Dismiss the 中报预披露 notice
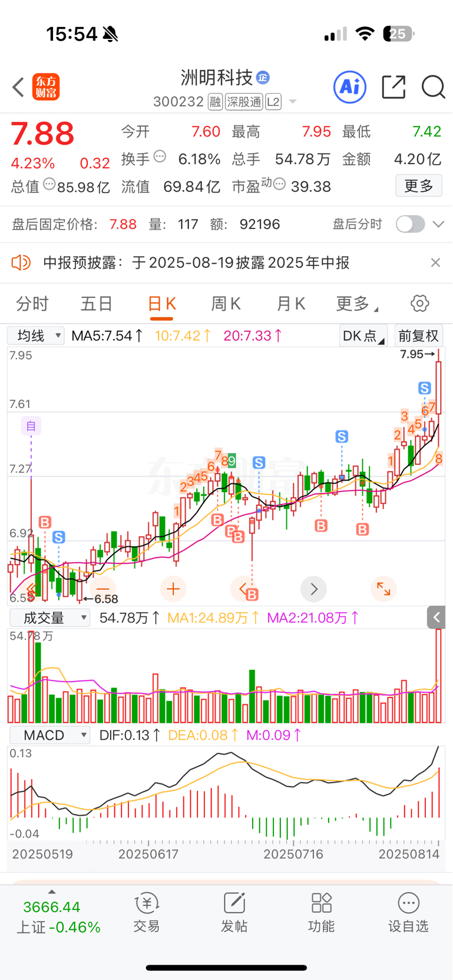 click(x=435, y=263)
